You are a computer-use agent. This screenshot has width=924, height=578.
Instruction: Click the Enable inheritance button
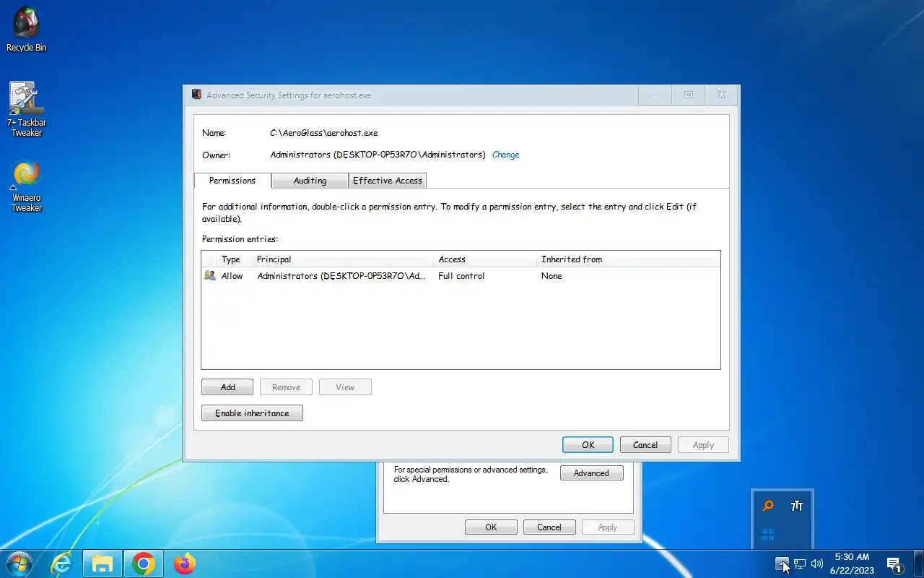(252, 413)
